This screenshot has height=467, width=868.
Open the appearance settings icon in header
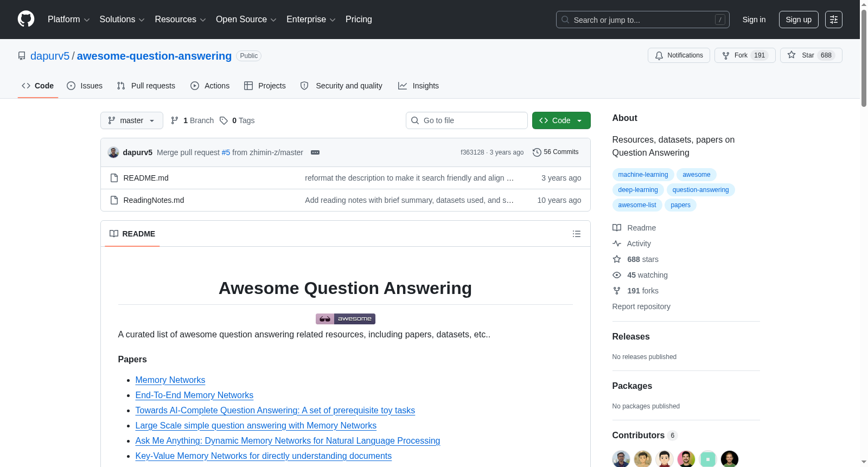coord(834,20)
